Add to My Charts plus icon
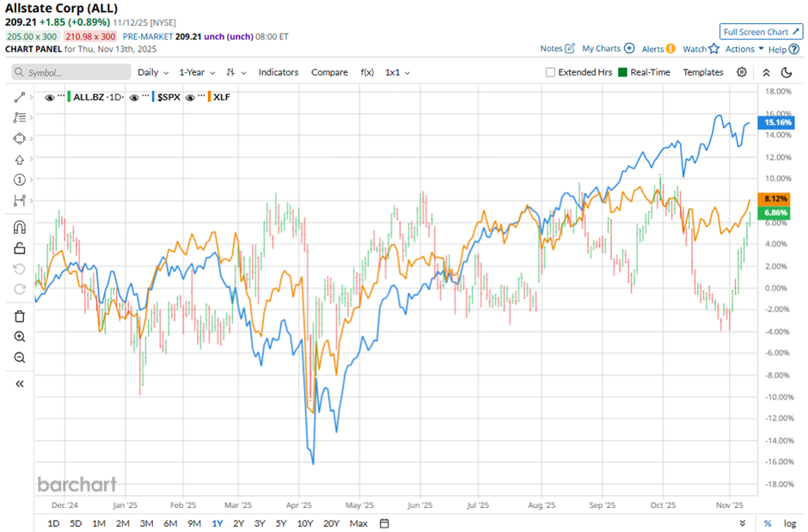 pos(629,48)
